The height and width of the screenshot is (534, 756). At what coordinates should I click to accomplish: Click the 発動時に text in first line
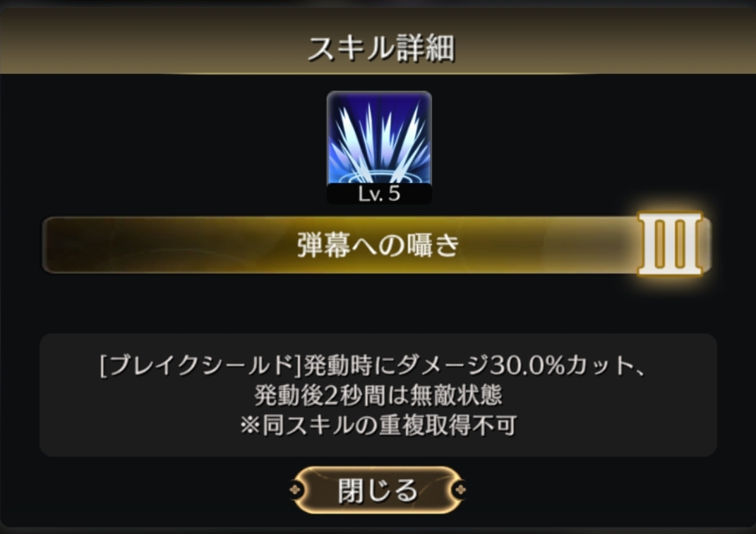pos(349,365)
